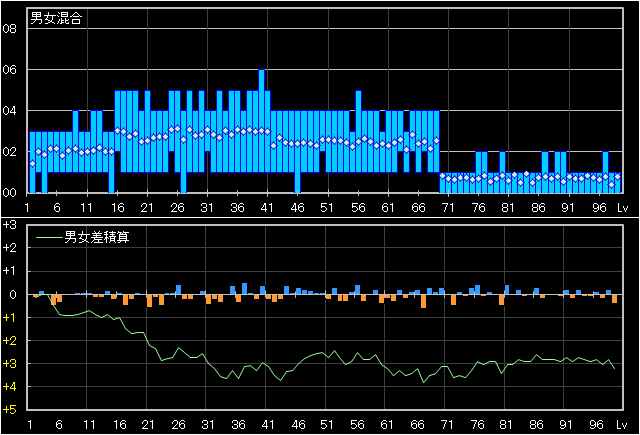Click x-axis label 91 on the top chart

568,208
